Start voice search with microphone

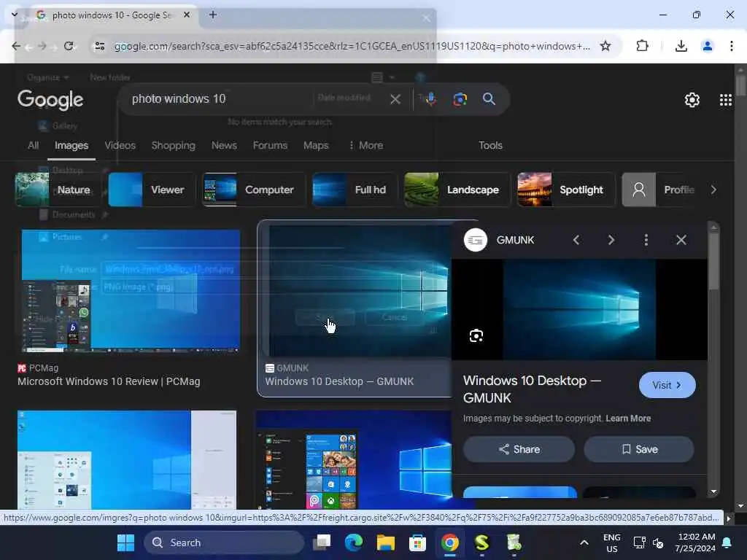coord(430,99)
